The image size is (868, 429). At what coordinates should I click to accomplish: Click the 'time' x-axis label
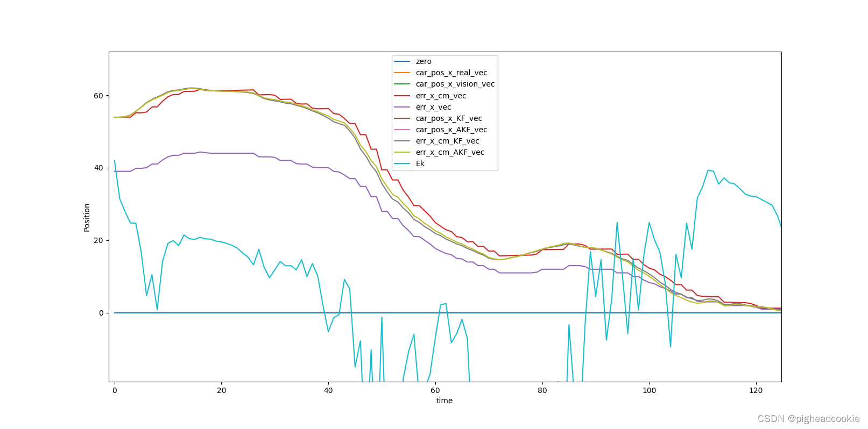click(444, 401)
